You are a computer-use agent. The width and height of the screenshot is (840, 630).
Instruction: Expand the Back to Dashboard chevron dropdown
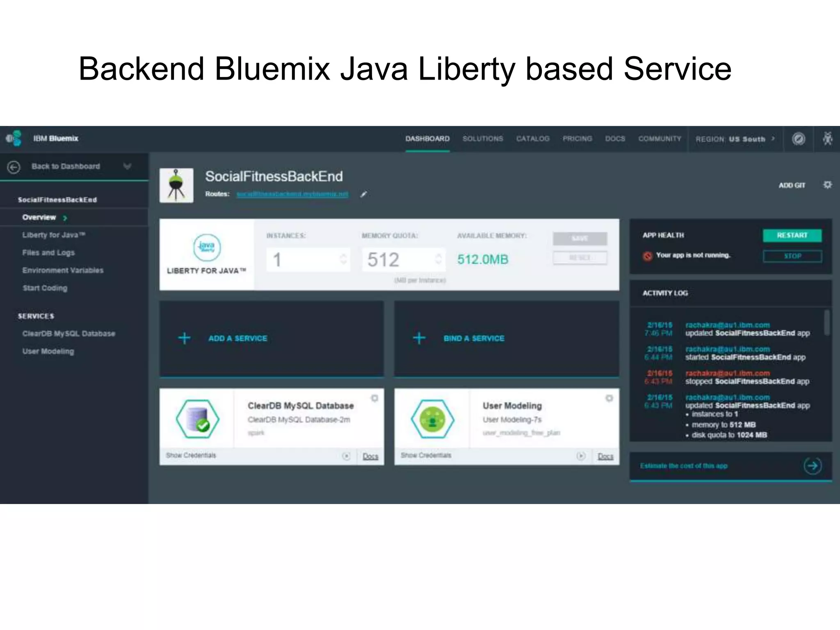(x=127, y=166)
